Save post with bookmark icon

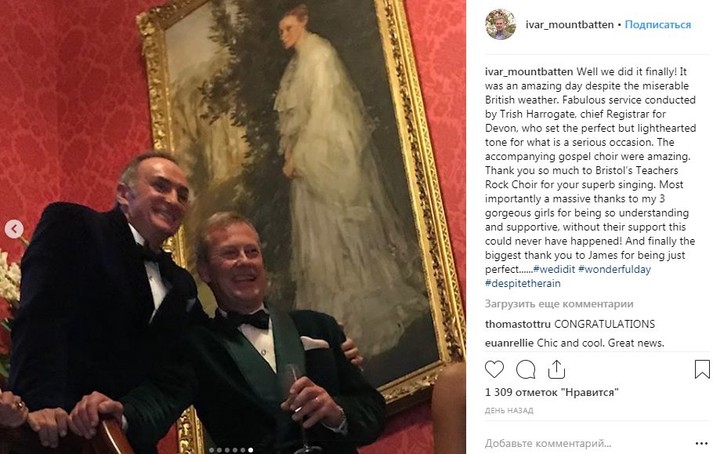[702, 369]
